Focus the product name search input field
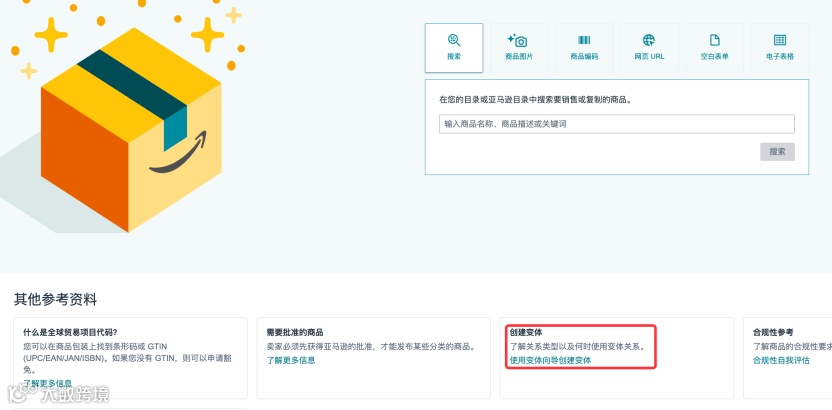Screen dimensions: 832x410 pyautogui.click(x=617, y=124)
